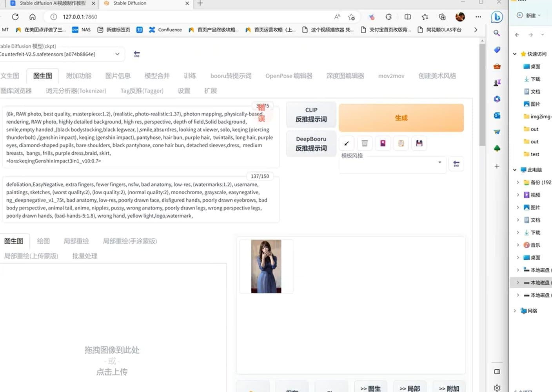Image resolution: width=552 pixels, height=392 pixels.
Task: Click the save icon to save current style
Action: tap(419, 143)
